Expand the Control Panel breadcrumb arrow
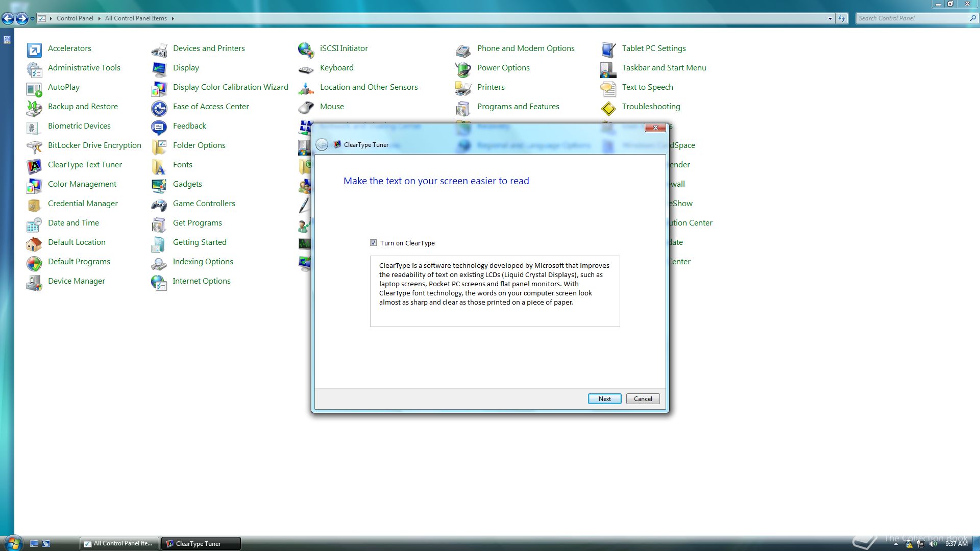 click(99, 18)
